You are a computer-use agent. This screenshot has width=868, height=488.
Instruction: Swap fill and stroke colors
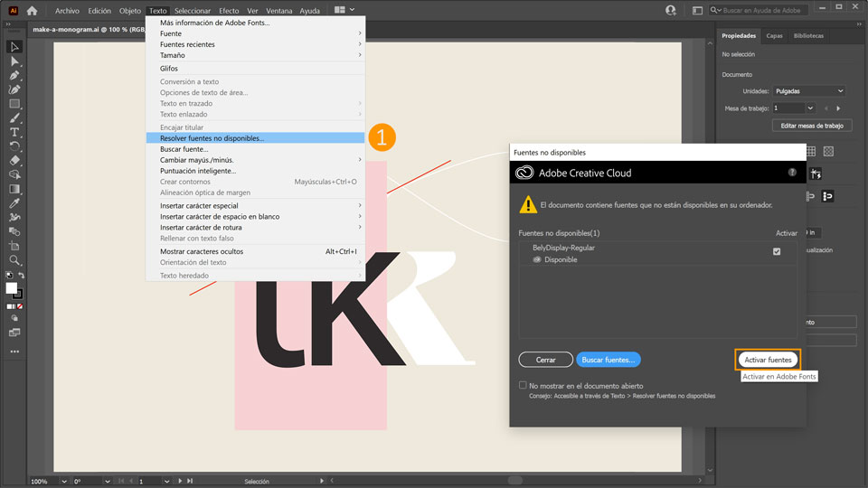click(21, 275)
